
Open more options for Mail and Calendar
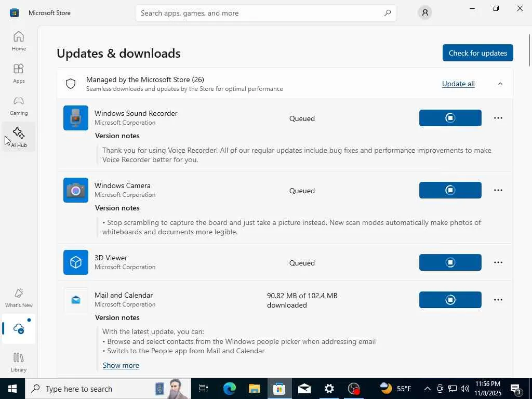(x=498, y=300)
